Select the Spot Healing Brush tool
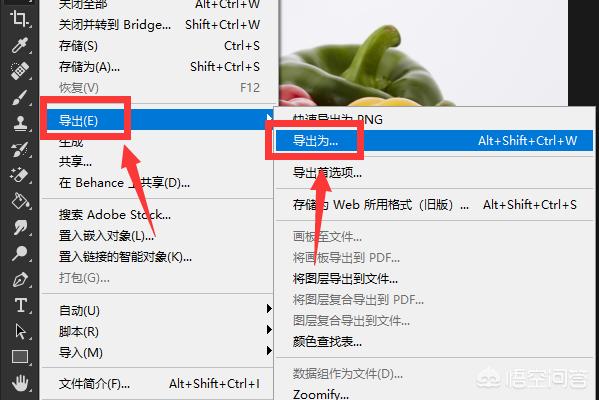 [x=19, y=71]
